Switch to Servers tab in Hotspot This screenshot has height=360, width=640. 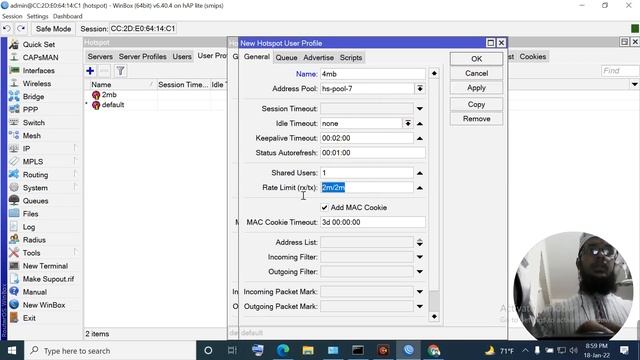point(100,57)
